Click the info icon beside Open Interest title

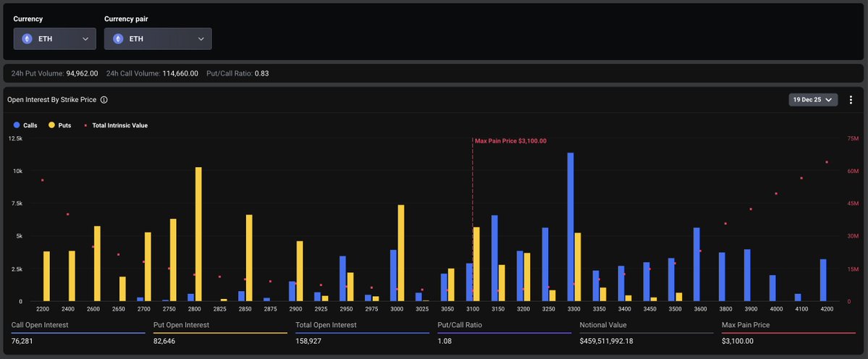point(104,100)
